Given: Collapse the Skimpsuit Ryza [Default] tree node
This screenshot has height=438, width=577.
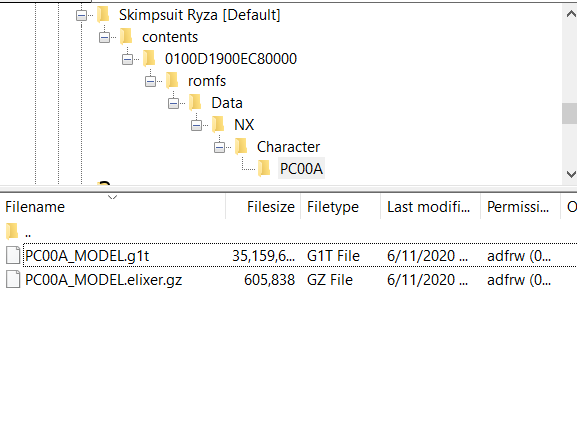Looking at the screenshot, I should 81,15.
